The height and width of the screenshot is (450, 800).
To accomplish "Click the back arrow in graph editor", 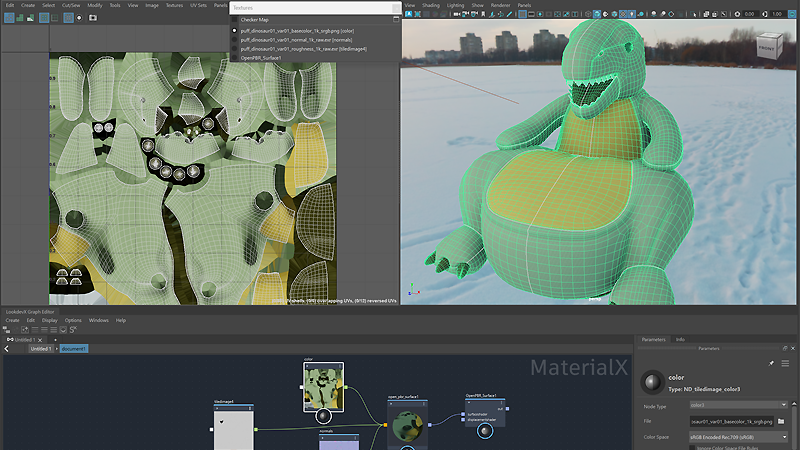I will click(7, 349).
